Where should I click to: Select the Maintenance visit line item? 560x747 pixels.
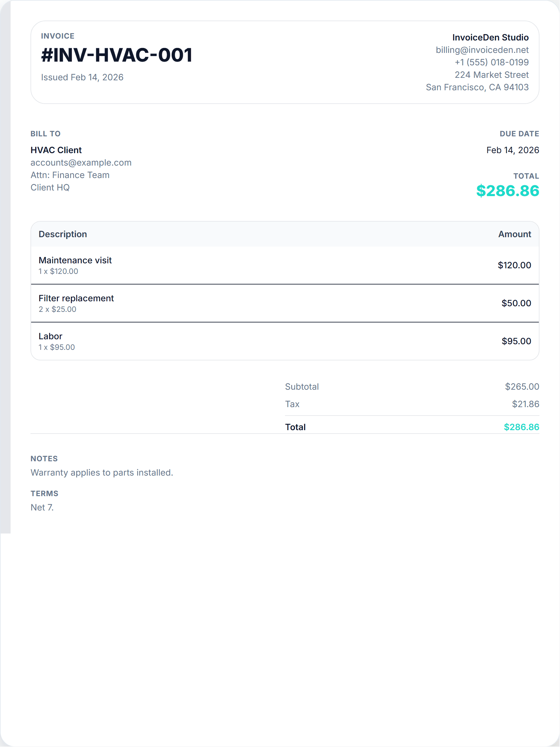click(75, 261)
